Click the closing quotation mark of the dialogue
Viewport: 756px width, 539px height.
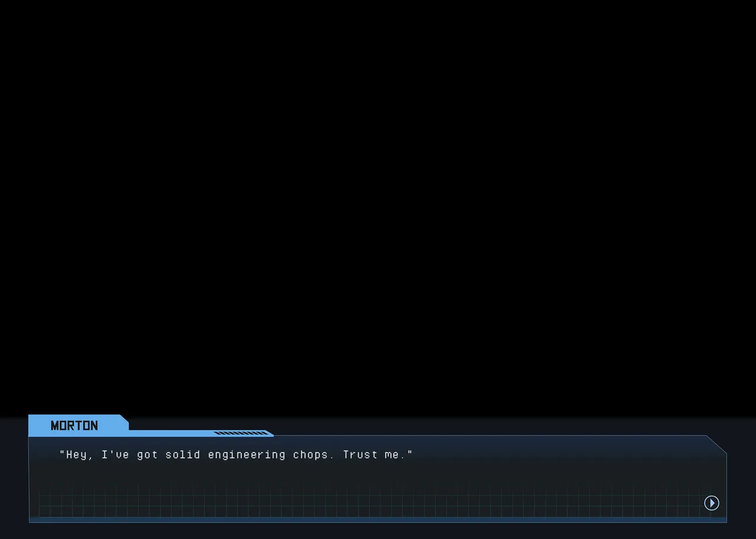tap(410, 452)
